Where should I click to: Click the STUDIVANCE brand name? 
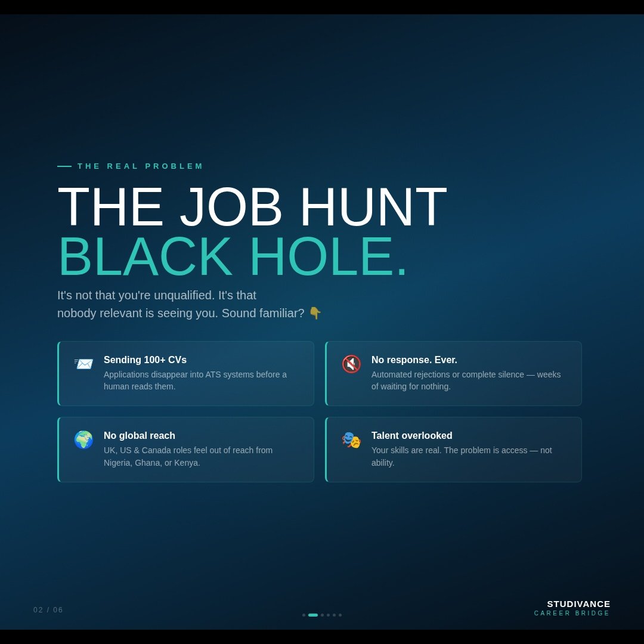pos(578,603)
